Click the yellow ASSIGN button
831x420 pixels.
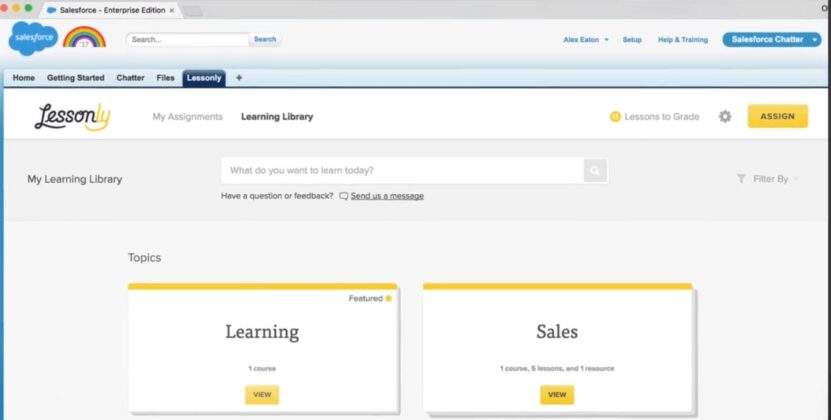pyautogui.click(x=777, y=116)
